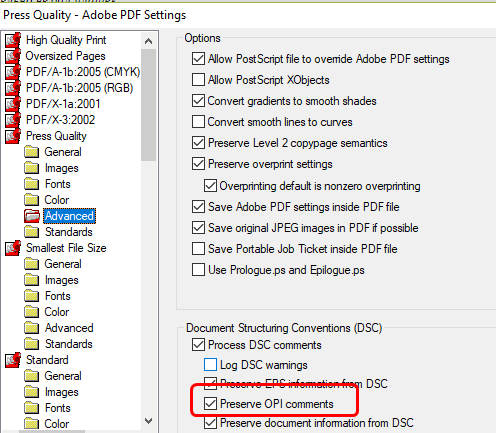Toggle Preserve document information from DSC
Image resolution: width=496 pixels, height=433 pixels.
210,423
